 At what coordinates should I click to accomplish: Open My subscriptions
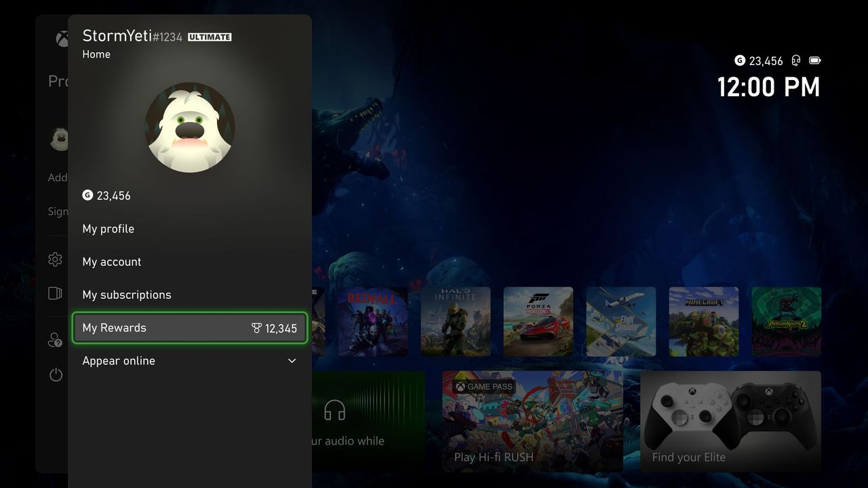tap(190, 295)
